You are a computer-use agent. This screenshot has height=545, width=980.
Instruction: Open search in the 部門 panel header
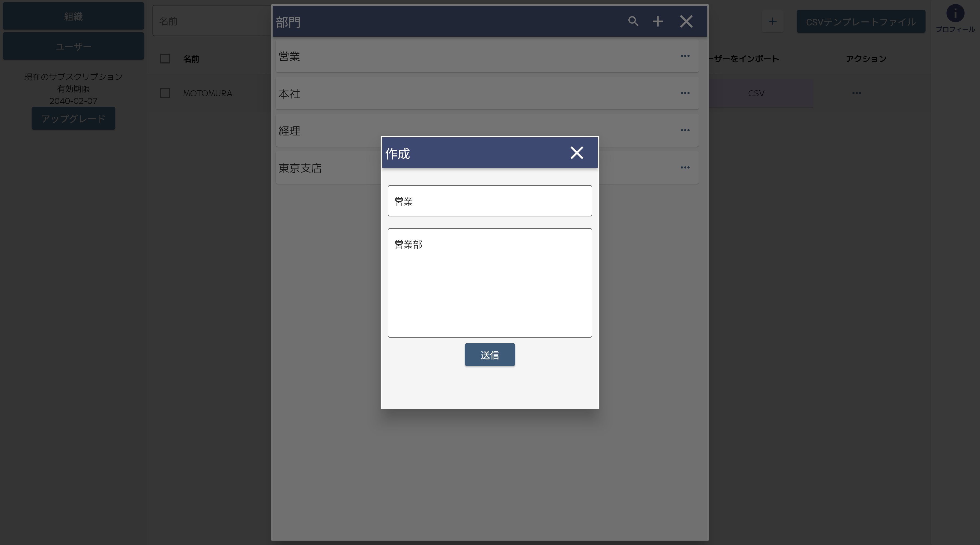coord(633,21)
